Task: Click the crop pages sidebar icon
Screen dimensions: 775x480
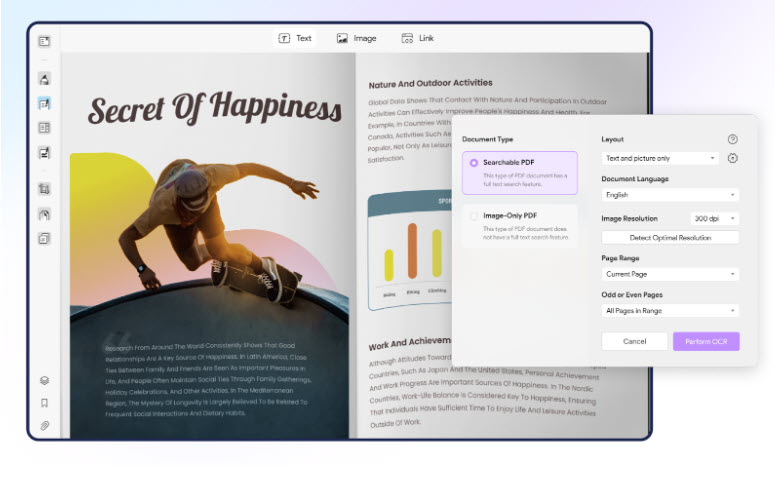Action: [x=44, y=188]
